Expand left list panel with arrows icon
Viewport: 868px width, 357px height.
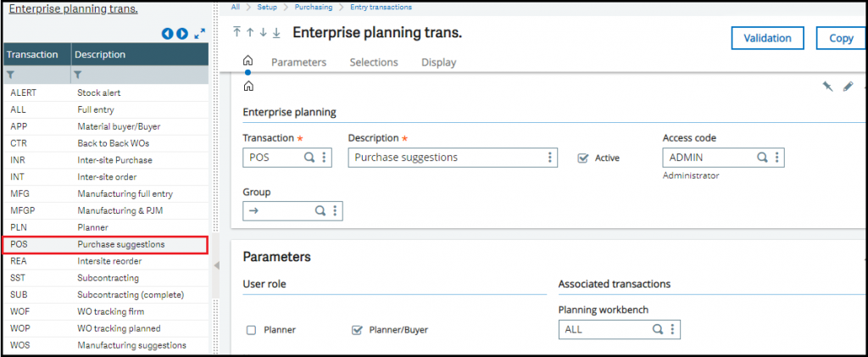[x=200, y=34]
